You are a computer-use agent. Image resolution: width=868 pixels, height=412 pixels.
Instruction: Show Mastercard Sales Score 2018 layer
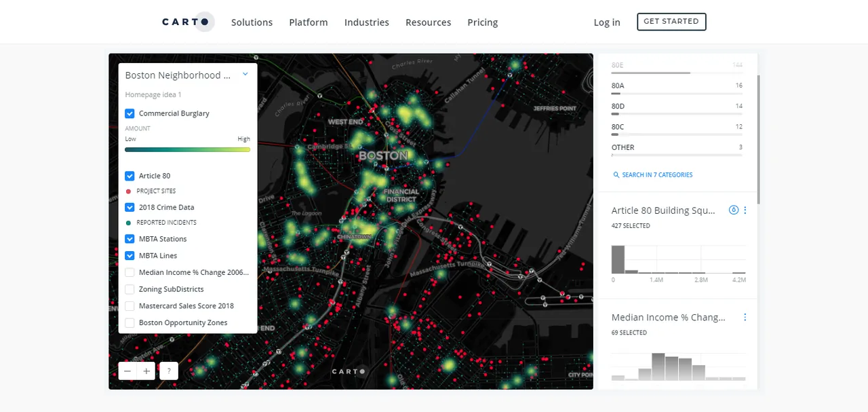(130, 306)
